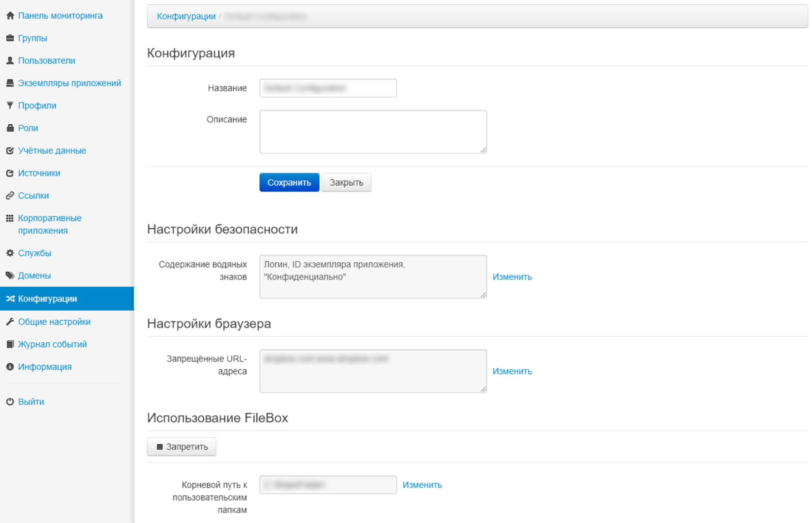
Task: Click the user icon beside Пользователи
Action: [x=10, y=61]
